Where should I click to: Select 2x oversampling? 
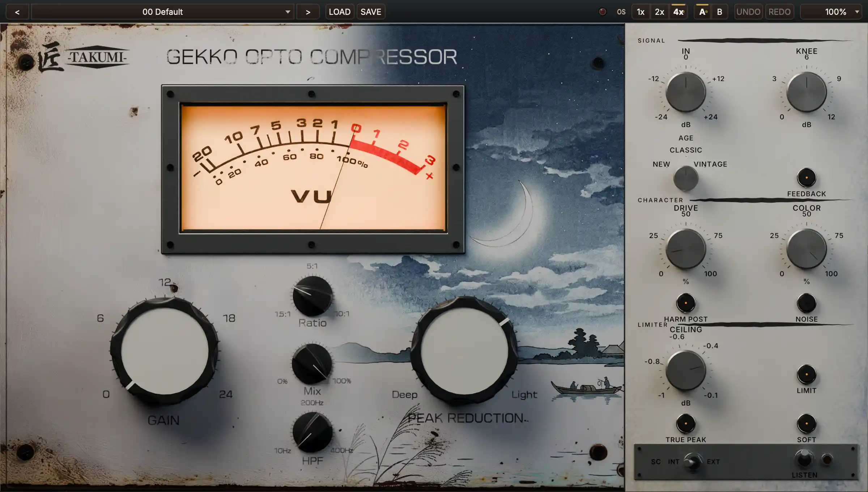(659, 12)
